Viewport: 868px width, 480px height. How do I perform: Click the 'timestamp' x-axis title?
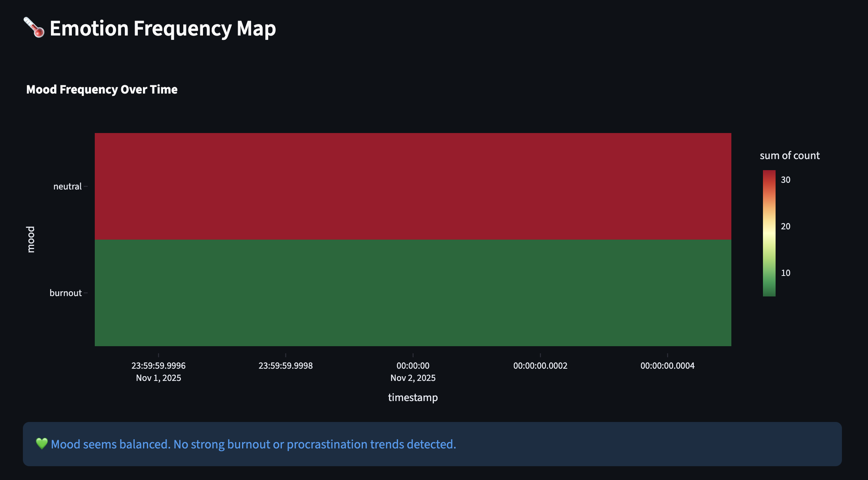pos(413,397)
